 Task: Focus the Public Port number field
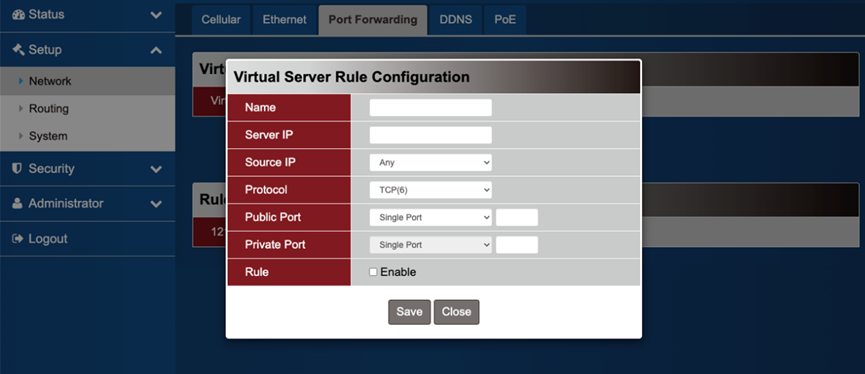(x=517, y=217)
